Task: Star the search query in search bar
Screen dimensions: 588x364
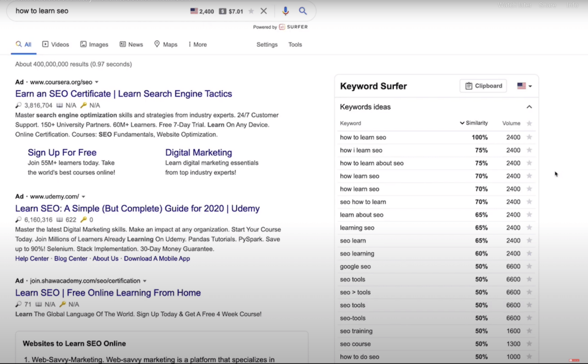Action: coord(252,11)
